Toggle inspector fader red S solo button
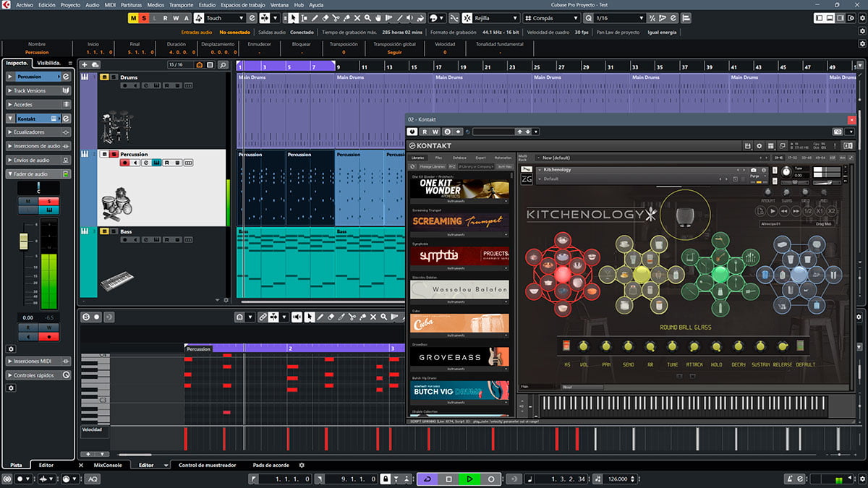 pyautogui.click(x=49, y=201)
